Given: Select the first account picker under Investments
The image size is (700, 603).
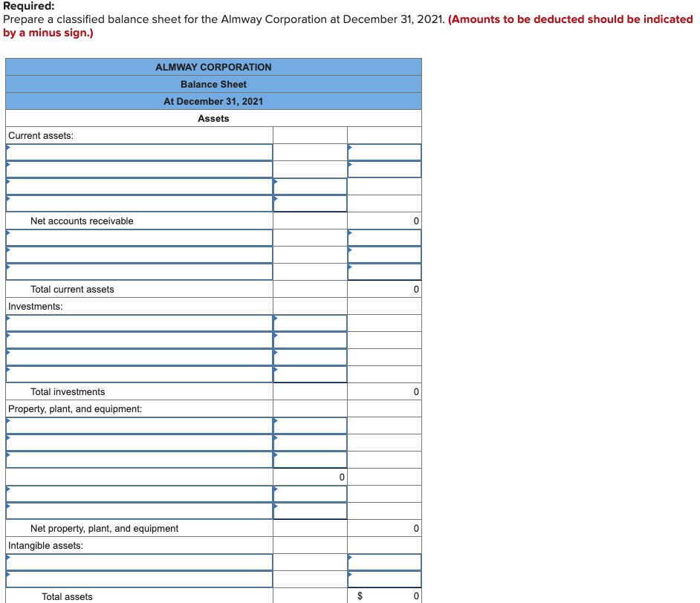Looking at the screenshot, I should tap(137, 322).
